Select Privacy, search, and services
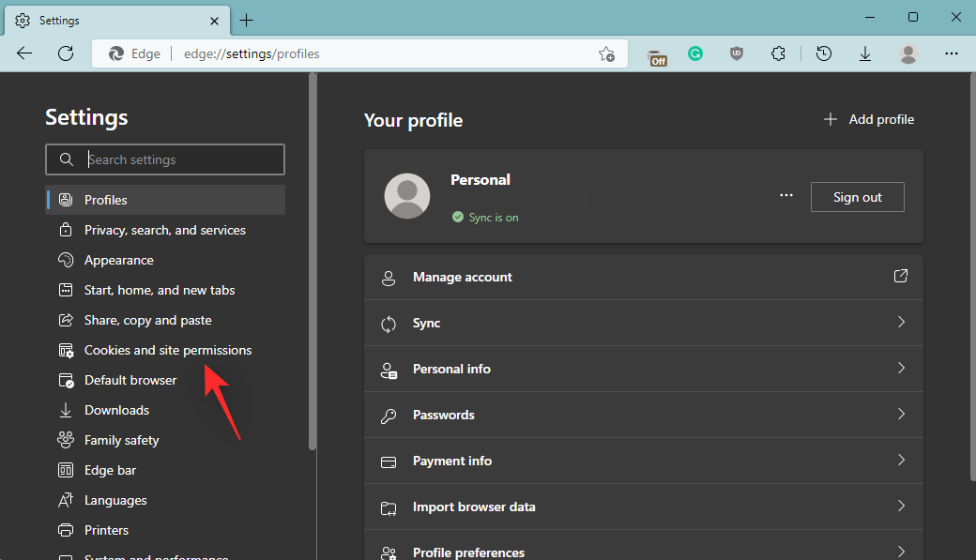Viewport: 976px width, 560px height. tap(164, 230)
